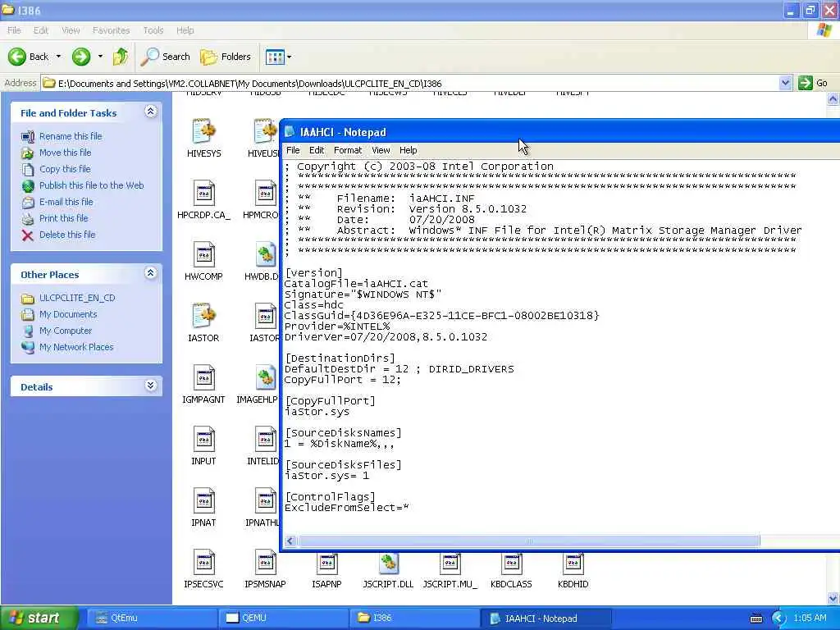Expand the Address bar dropdown

coord(785,83)
